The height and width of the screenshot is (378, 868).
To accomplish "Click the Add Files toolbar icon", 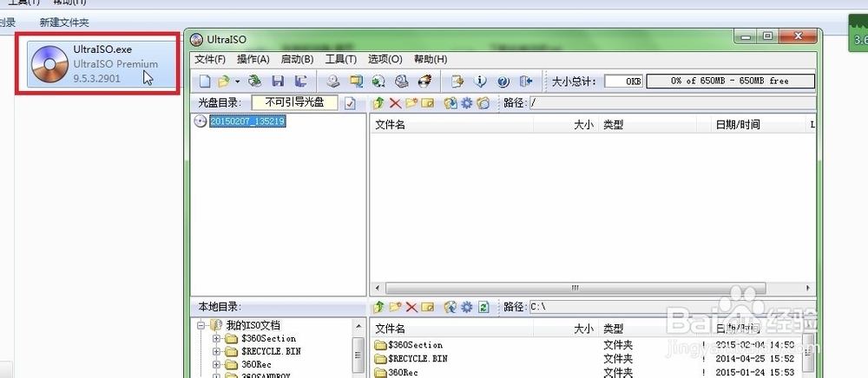I will [457, 81].
